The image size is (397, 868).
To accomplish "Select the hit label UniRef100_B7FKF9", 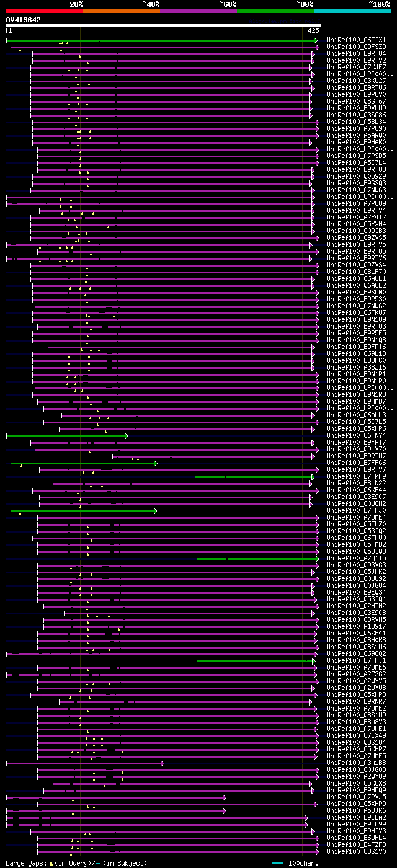I will click(355, 476).
